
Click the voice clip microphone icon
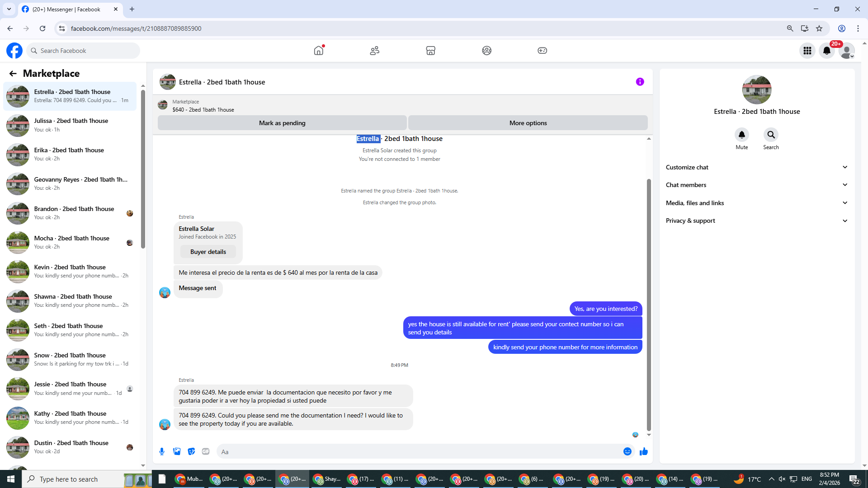coord(162,451)
